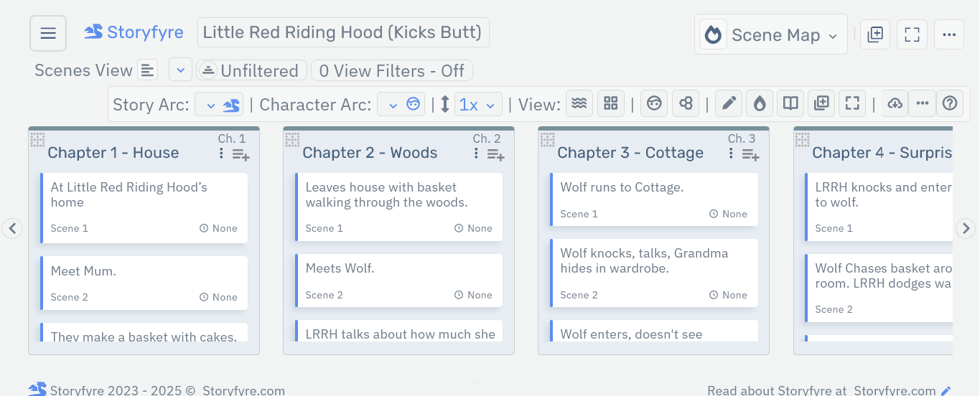980x396 pixels.
Task: Open Chapter 3 - Cottage three-dot menu
Action: 731,154
